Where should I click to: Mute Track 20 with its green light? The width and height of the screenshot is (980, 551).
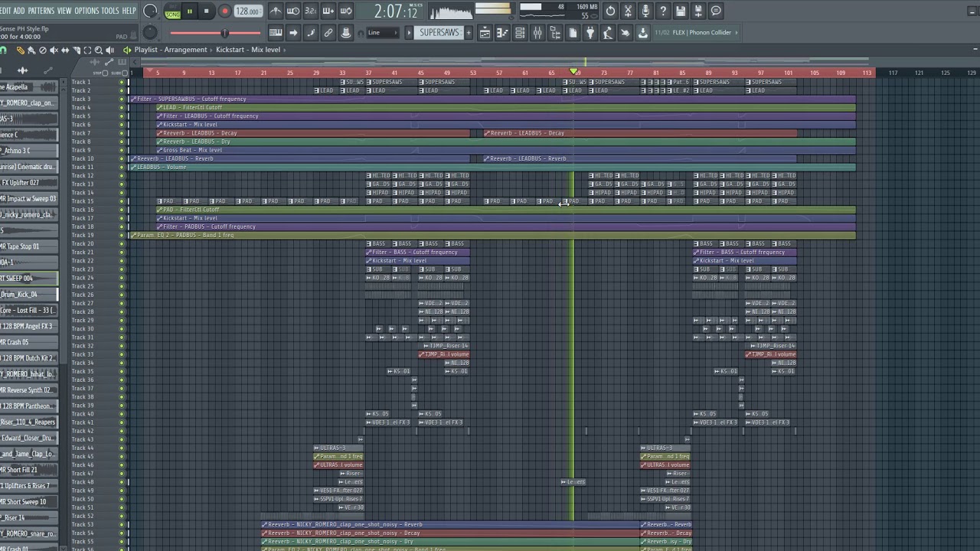click(121, 243)
